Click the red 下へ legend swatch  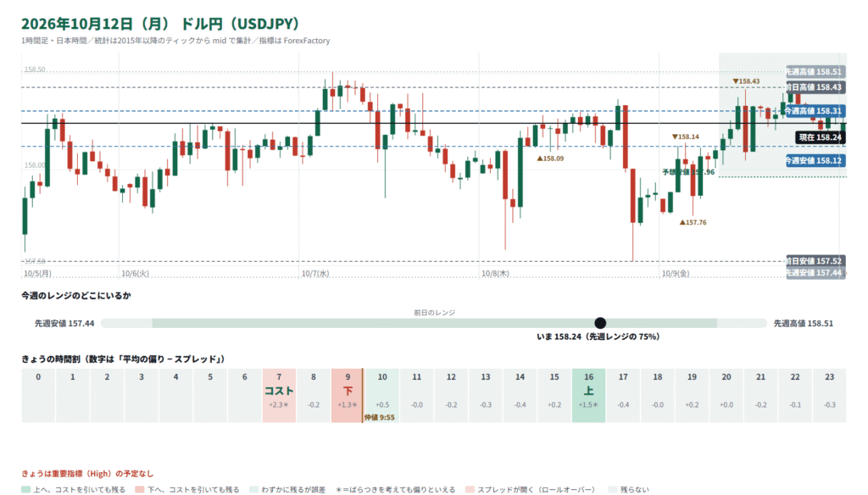pyautogui.click(x=140, y=490)
